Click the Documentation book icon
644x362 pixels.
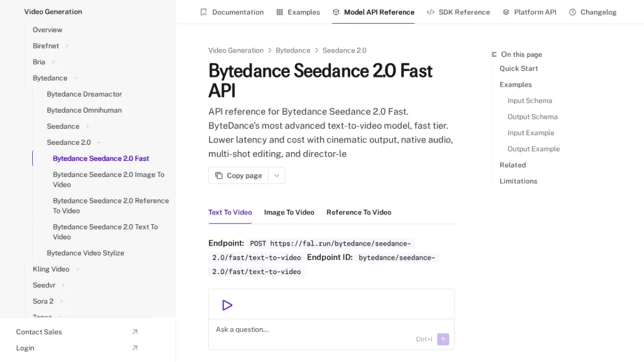[x=203, y=12]
